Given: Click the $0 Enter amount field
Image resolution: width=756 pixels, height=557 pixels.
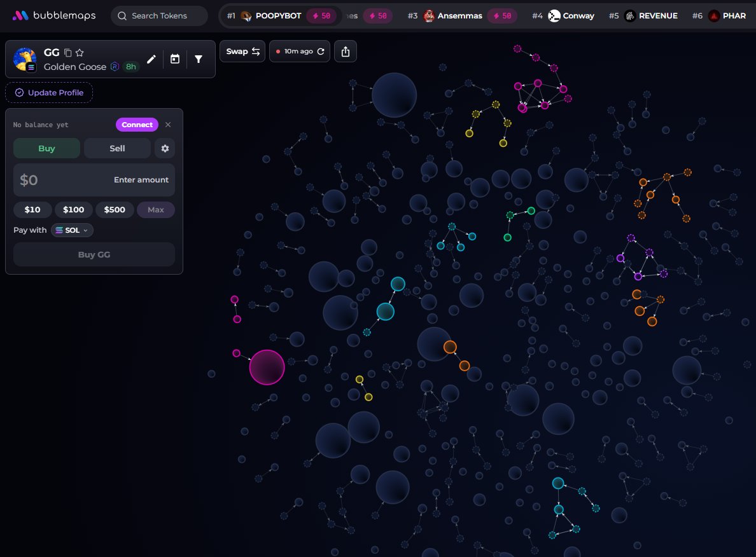Looking at the screenshot, I should [x=94, y=180].
